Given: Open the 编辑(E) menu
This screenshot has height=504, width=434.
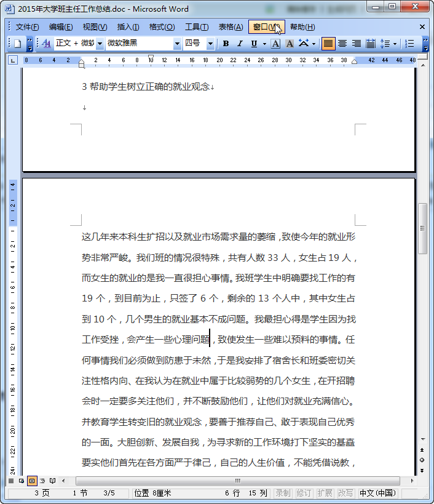Looking at the screenshot, I should [61, 27].
